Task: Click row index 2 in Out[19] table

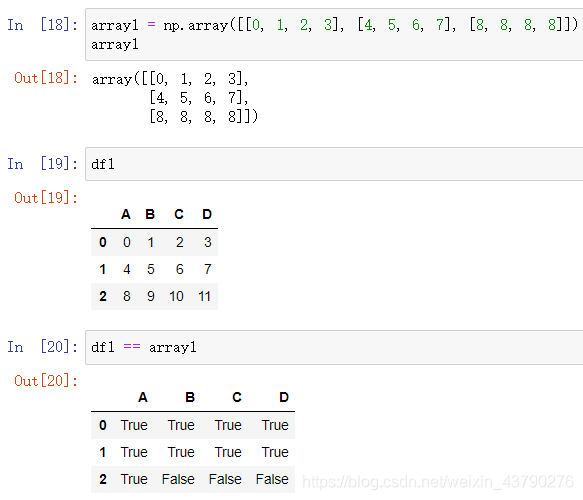Action: pos(103,296)
